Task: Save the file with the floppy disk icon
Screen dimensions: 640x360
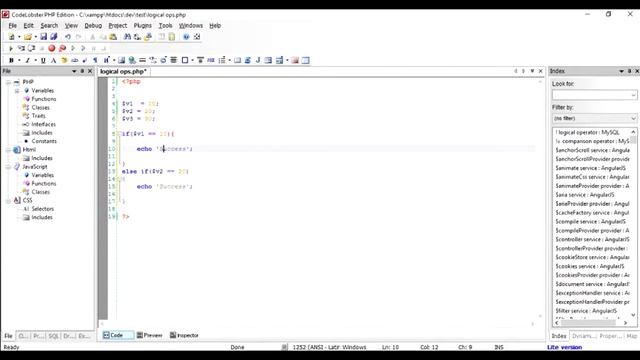Action: [x=44, y=37]
